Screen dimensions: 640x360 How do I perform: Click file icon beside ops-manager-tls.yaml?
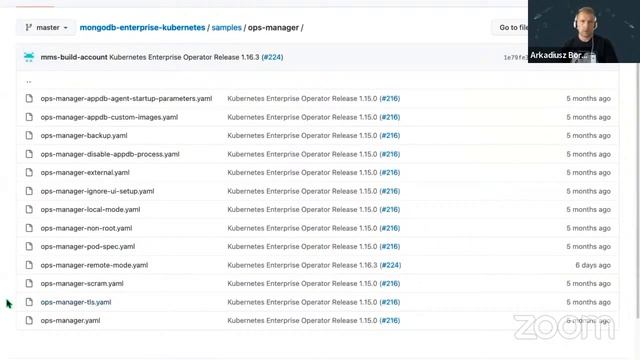[x=29, y=302]
